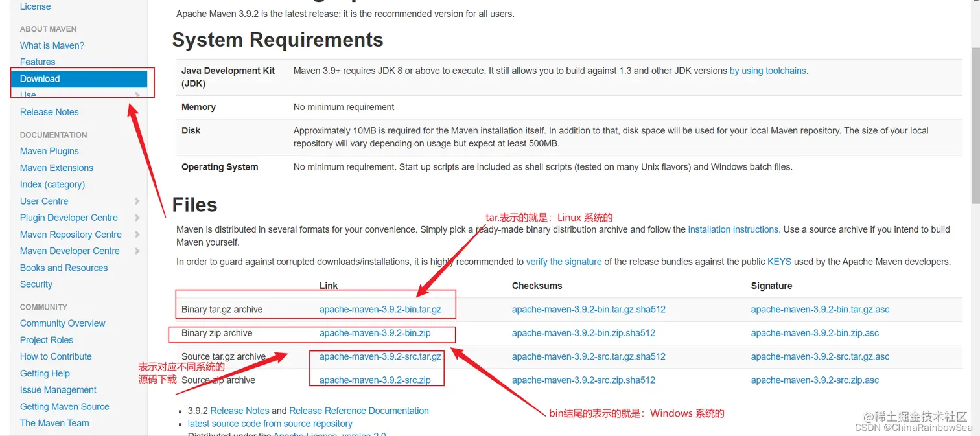Screen dimensions: 980x436
Task: Click the Signature column header
Action: coord(772,286)
